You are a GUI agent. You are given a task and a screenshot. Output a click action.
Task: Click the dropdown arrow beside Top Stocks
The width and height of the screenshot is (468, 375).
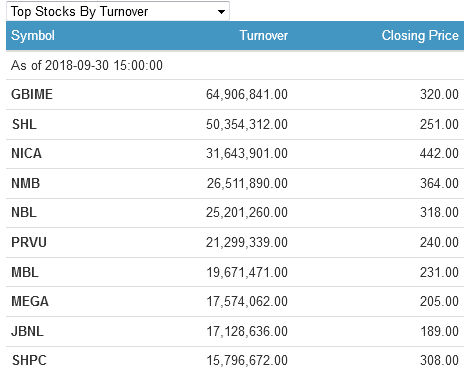(x=221, y=12)
